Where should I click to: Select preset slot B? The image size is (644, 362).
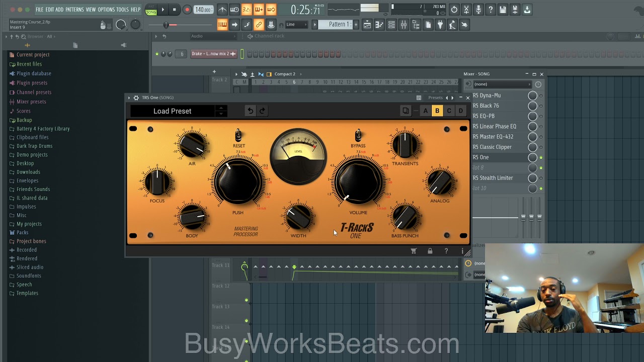click(437, 111)
